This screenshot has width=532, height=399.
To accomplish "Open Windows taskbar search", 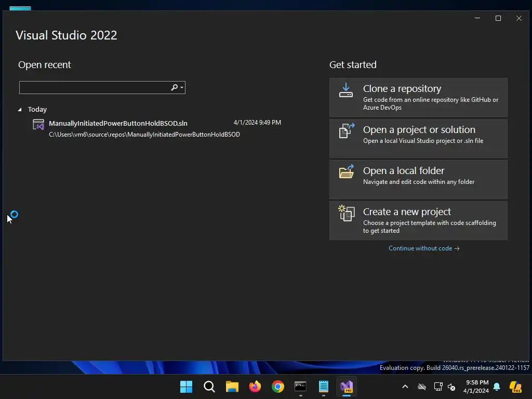I will point(209,387).
